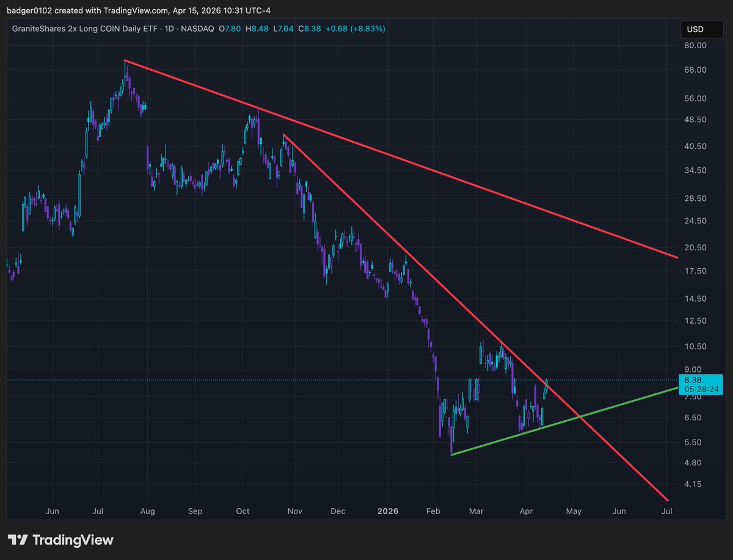Click the 14.50 price axis label
The height and width of the screenshot is (560, 733).
coord(695,299)
